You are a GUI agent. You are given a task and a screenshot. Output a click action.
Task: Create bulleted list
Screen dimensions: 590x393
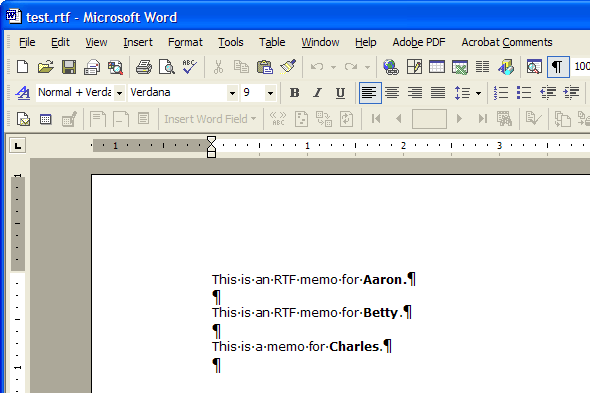click(524, 93)
